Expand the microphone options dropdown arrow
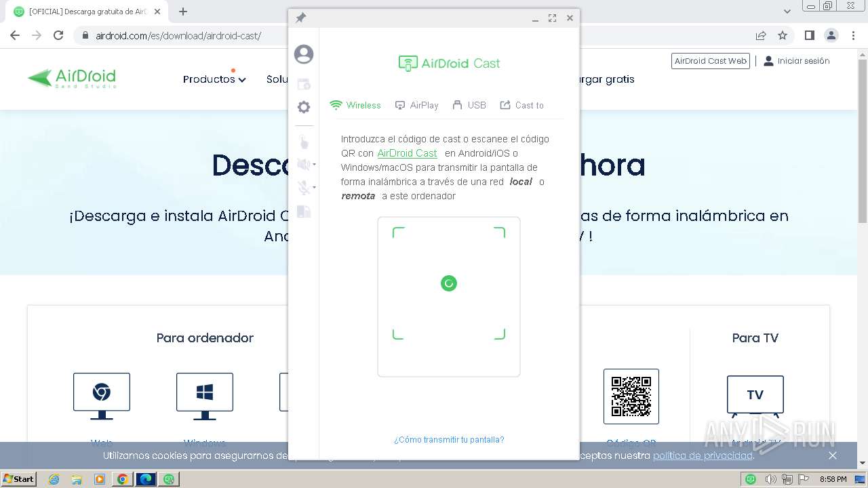 pyautogui.click(x=314, y=188)
